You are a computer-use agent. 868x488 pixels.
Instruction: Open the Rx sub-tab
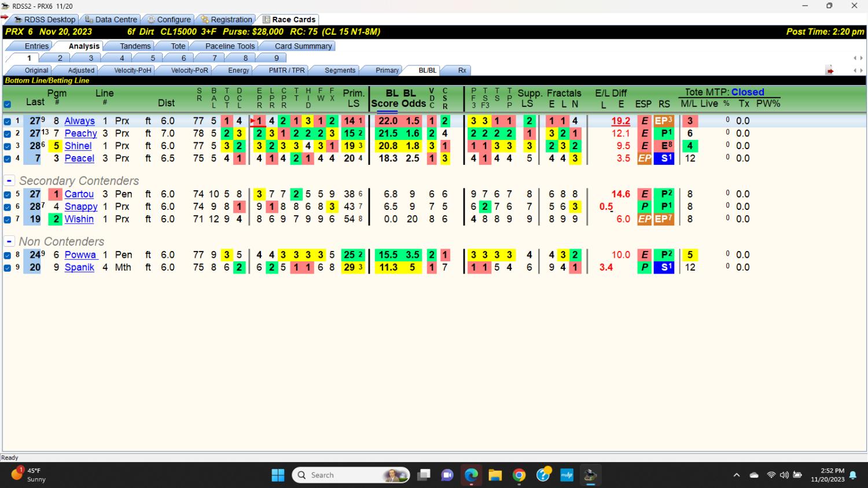pos(462,71)
